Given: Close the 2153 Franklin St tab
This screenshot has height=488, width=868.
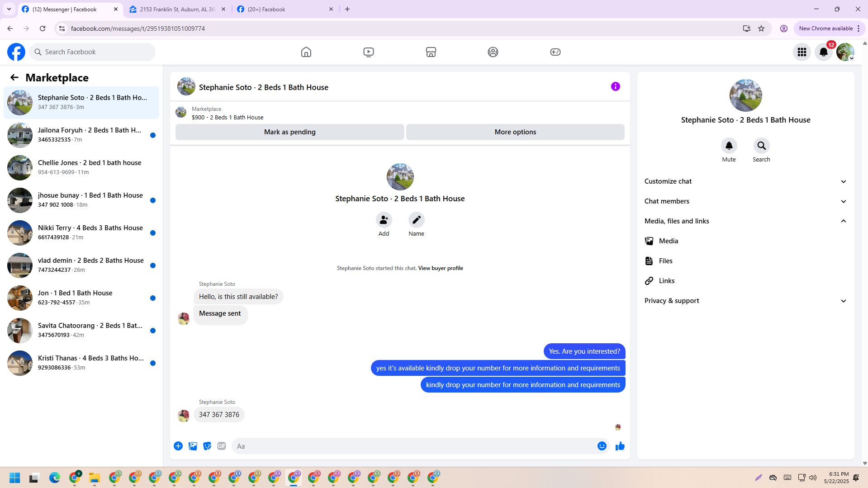Looking at the screenshot, I should [223, 9].
